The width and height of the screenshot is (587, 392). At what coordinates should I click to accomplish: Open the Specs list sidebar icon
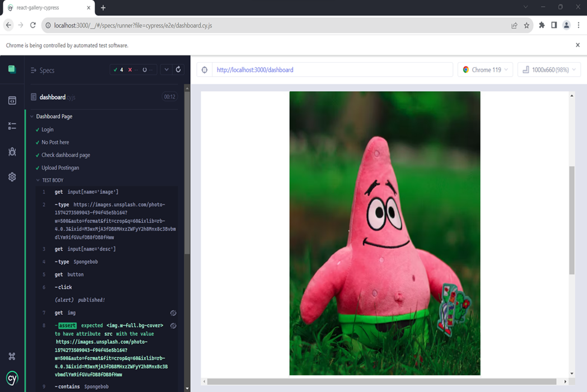12,100
